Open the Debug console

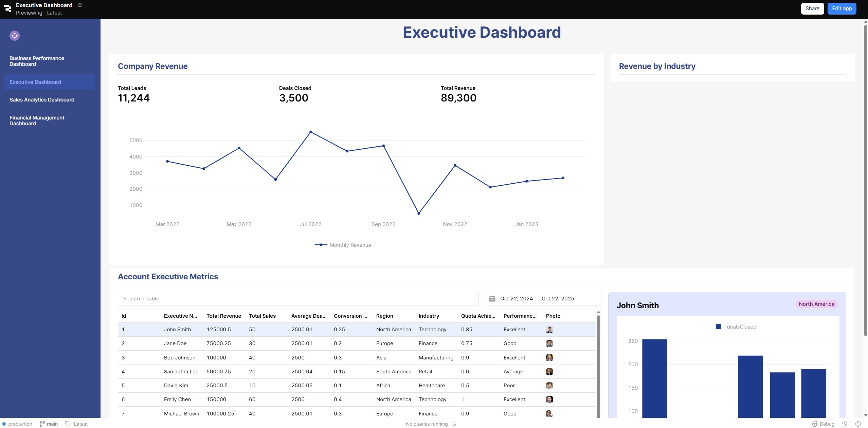(x=823, y=424)
